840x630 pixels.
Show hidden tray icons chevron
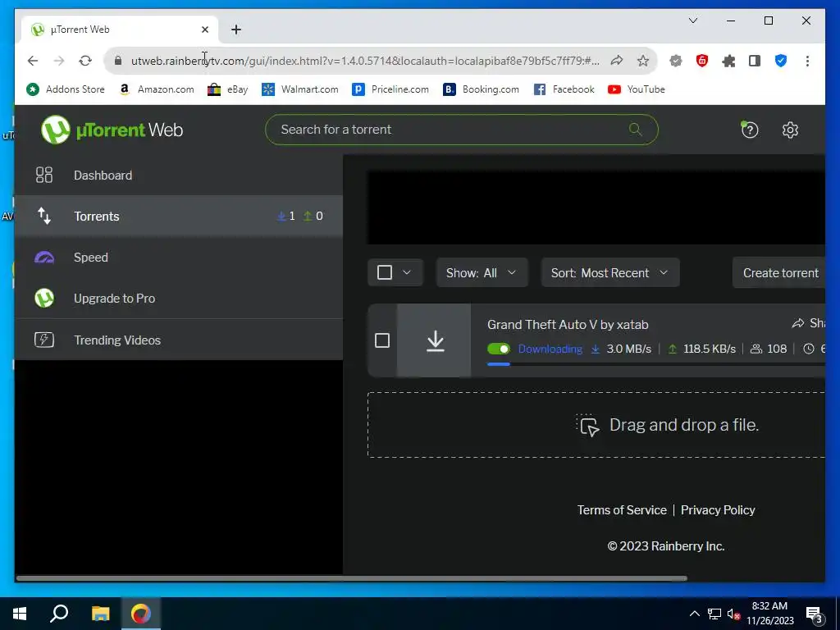coord(694,614)
